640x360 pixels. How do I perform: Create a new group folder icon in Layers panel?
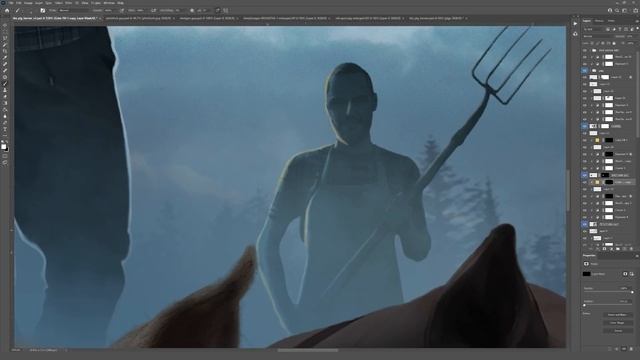pos(618,249)
